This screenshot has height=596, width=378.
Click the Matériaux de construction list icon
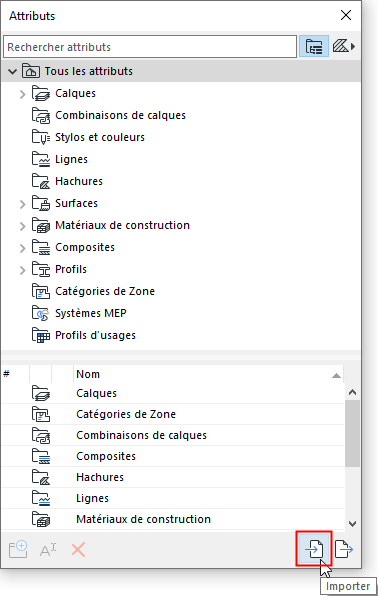[41, 520]
